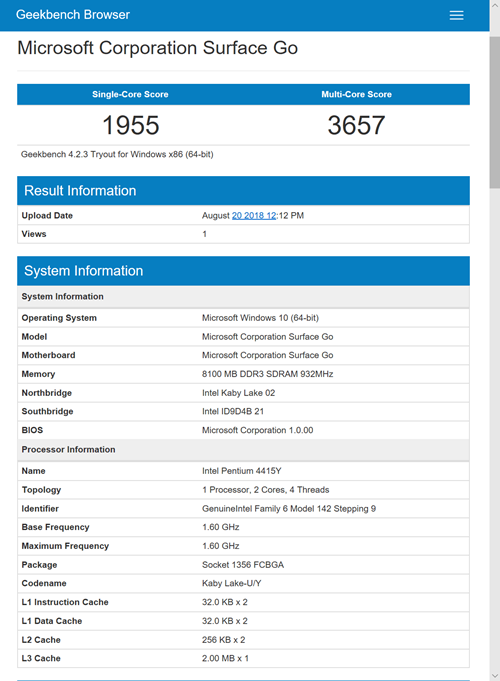The image size is (500, 681).
Task: Select the GenuineIntel Family 6 identifier value
Action: [289, 509]
